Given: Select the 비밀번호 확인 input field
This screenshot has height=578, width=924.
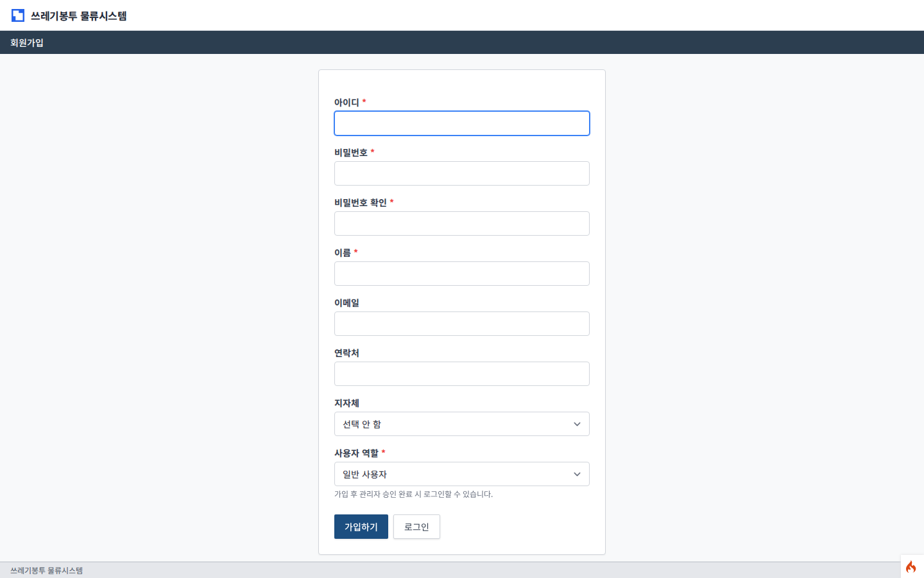Looking at the screenshot, I should tap(461, 223).
